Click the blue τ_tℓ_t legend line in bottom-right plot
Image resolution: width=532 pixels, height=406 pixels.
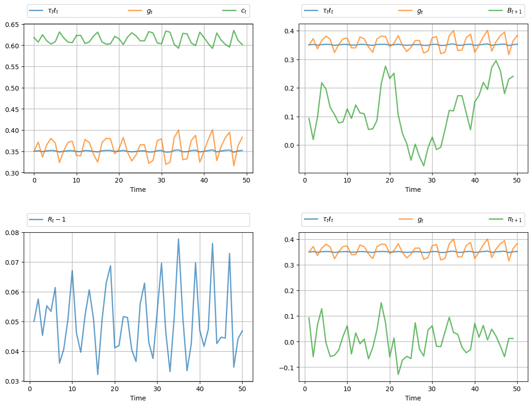tap(311, 219)
